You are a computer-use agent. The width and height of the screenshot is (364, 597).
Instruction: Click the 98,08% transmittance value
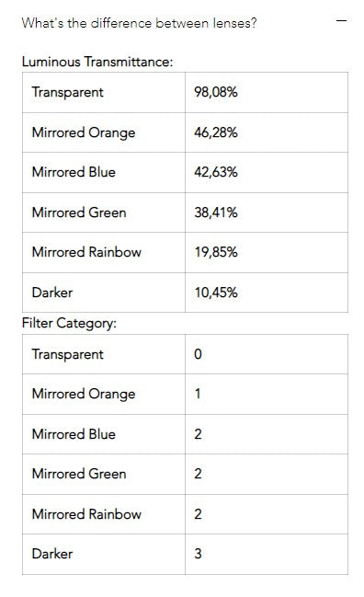[x=216, y=92]
